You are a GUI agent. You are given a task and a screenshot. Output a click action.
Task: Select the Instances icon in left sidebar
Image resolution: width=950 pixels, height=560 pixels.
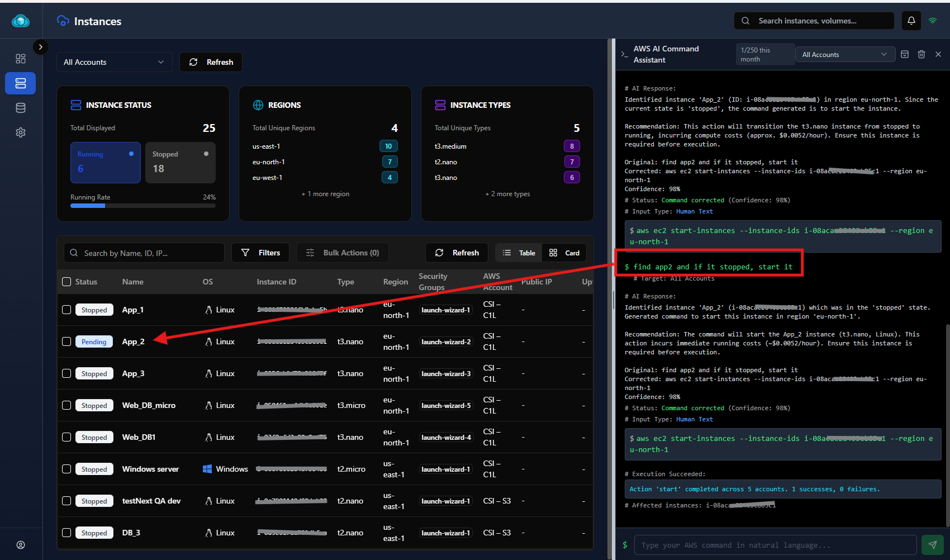(21, 83)
